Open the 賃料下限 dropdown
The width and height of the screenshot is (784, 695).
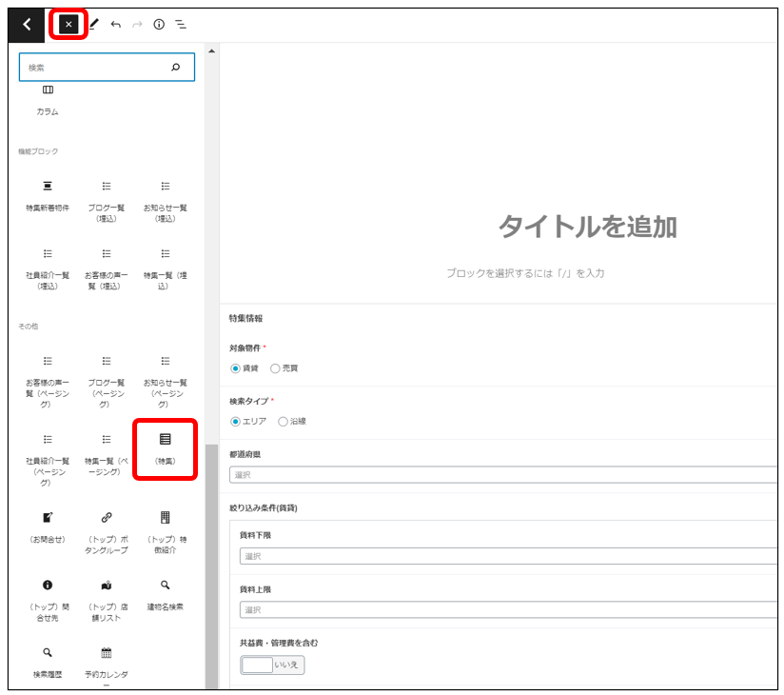(x=508, y=556)
